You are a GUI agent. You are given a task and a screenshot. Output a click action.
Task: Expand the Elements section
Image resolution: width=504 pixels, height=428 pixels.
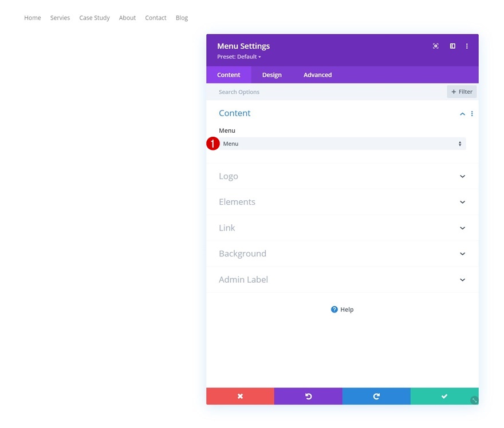pos(342,202)
